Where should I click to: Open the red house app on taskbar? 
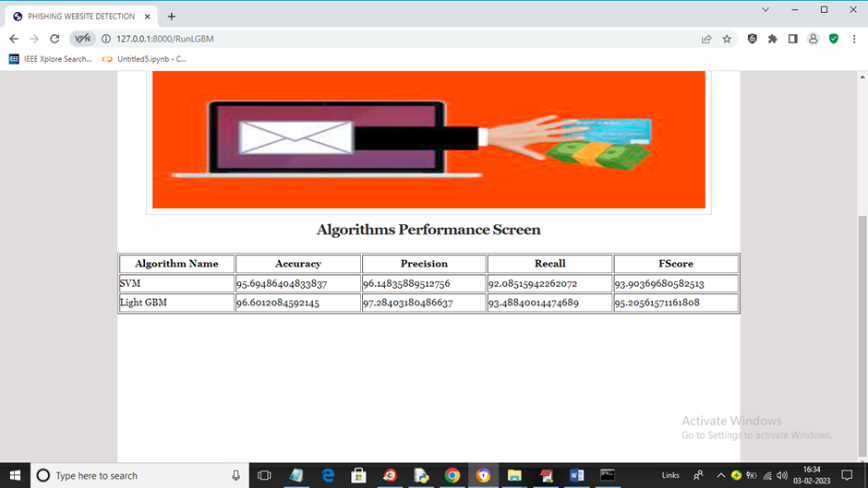[x=546, y=475]
